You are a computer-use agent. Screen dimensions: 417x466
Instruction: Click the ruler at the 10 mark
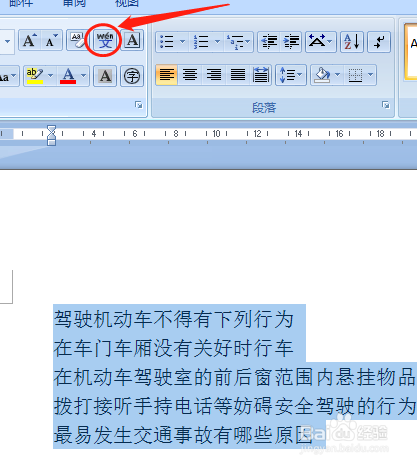point(216,134)
